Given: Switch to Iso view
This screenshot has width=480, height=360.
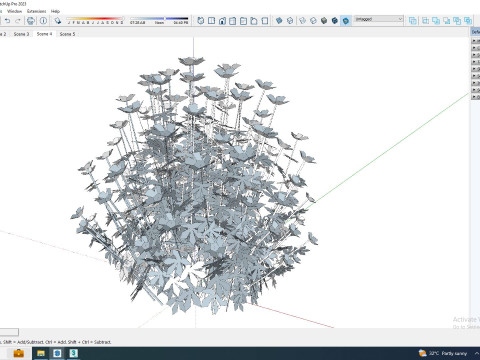Looking at the screenshot, I should (x=201, y=21).
